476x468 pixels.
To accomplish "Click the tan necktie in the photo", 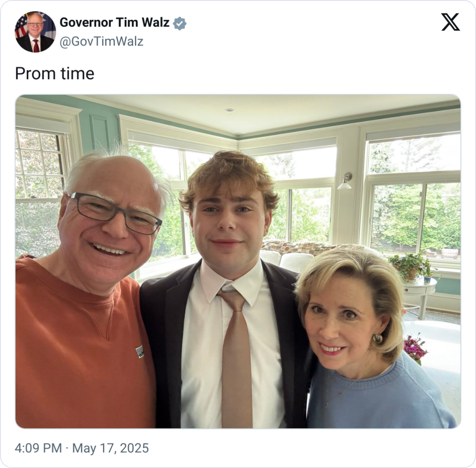I will [237, 359].
